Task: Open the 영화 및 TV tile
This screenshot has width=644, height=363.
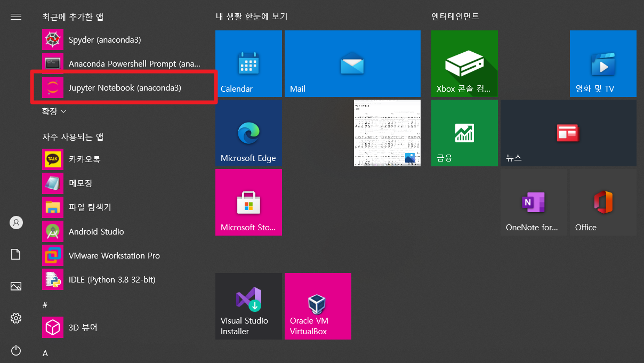Action: pos(603,63)
